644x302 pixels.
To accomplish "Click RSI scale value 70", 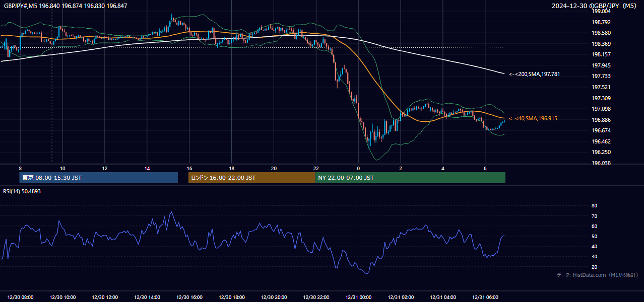I will pyautogui.click(x=594, y=216).
